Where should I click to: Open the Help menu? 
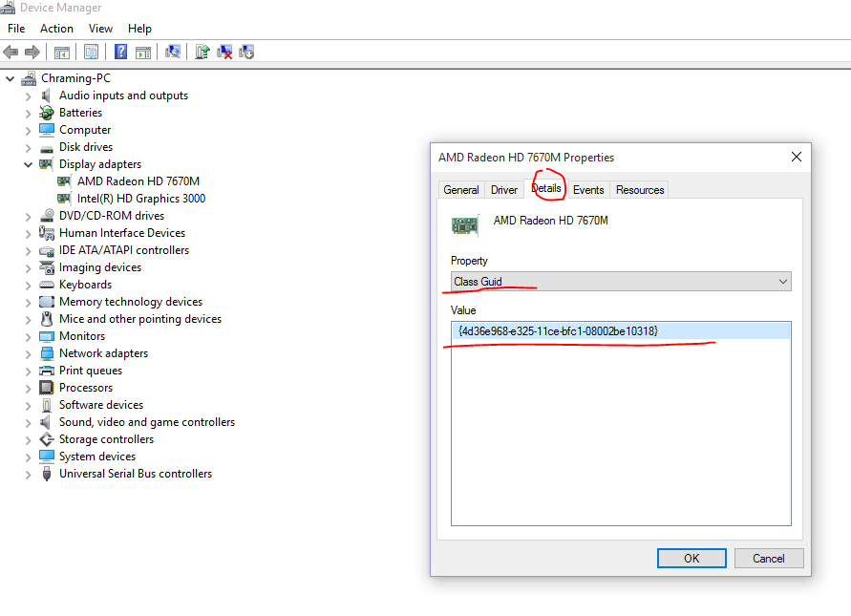[139, 29]
